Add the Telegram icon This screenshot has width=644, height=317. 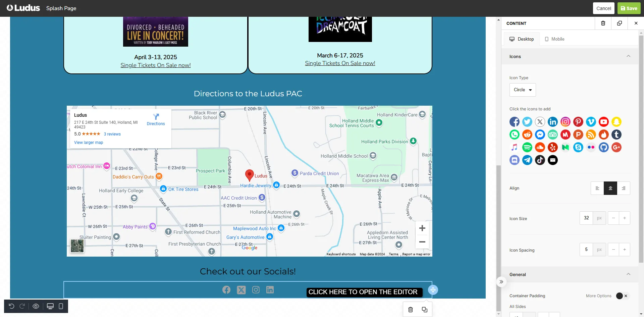coord(527,160)
